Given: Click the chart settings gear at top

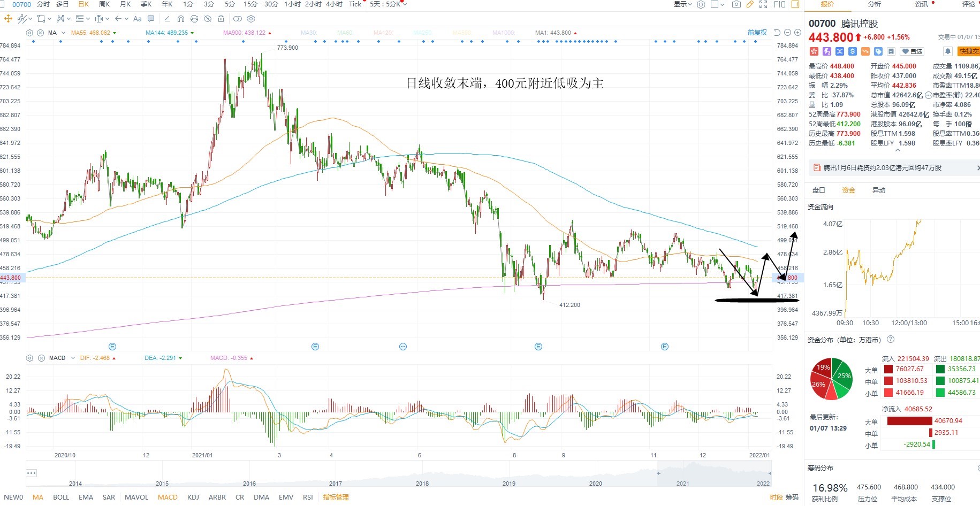Looking at the screenshot, I should 701,4.
